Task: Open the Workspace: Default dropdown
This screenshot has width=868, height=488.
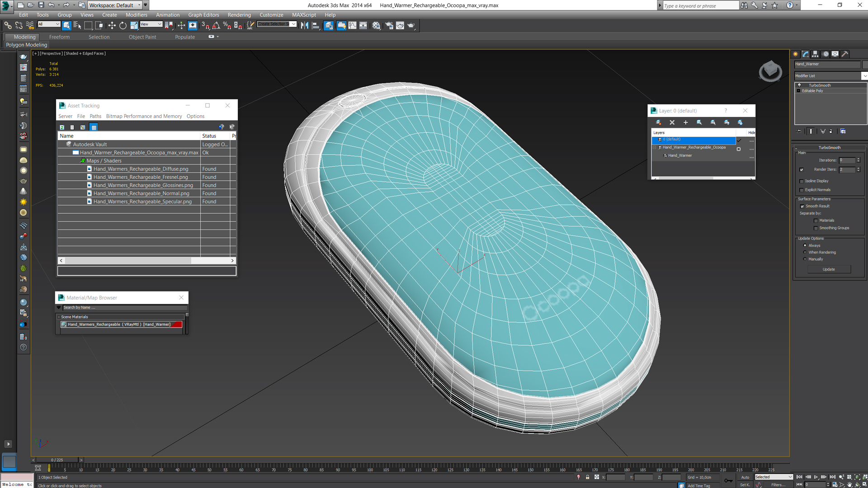Action: coord(115,5)
